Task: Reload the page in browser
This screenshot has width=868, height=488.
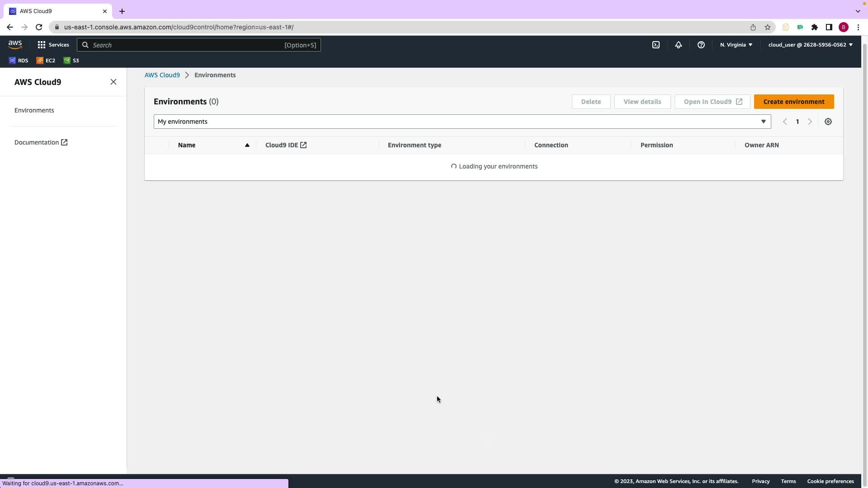Action: 39,27
